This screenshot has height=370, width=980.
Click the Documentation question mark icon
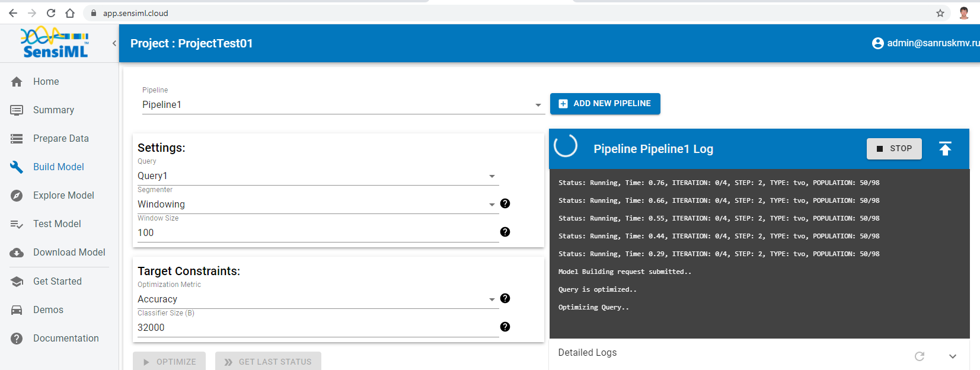(x=17, y=339)
